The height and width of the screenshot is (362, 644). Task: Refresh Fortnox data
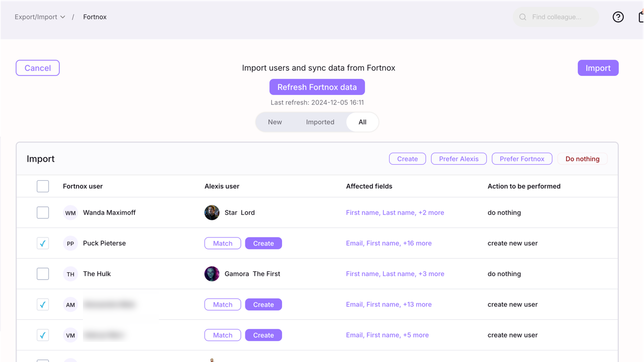pyautogui.click(x=317, y=87)
